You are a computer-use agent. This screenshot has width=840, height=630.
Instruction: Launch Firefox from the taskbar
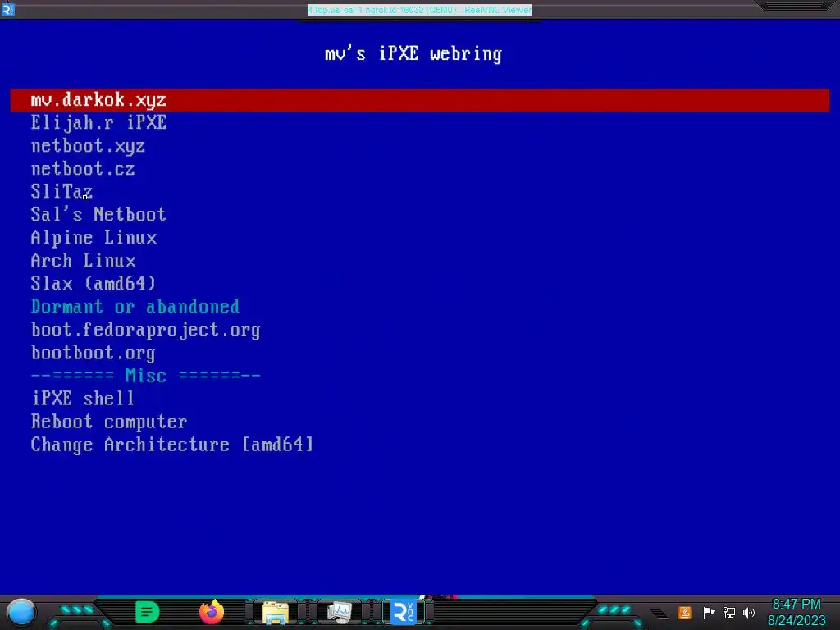pyautogui.click(x=212, y=612)
